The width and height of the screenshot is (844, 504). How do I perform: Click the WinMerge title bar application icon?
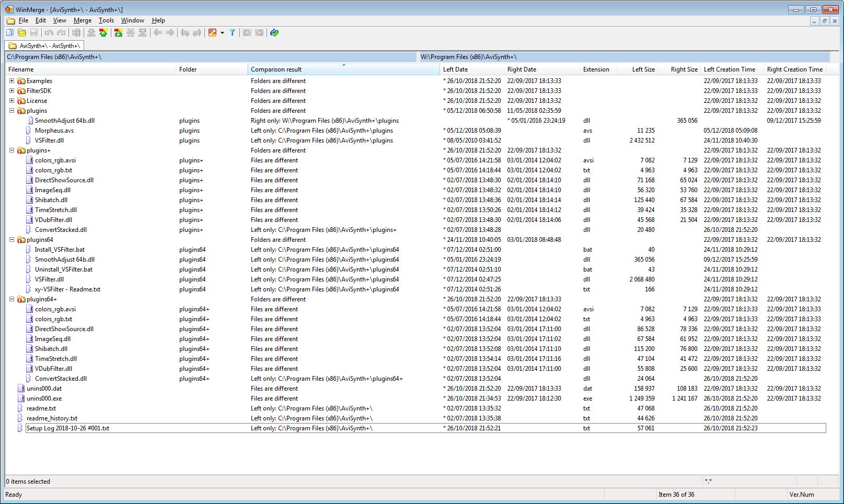(9, 9)
